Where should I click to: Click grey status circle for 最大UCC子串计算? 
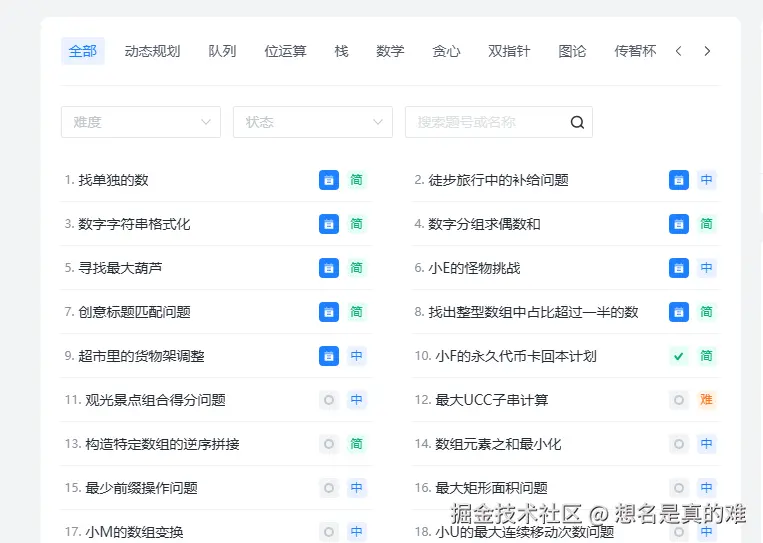point(679,400)
